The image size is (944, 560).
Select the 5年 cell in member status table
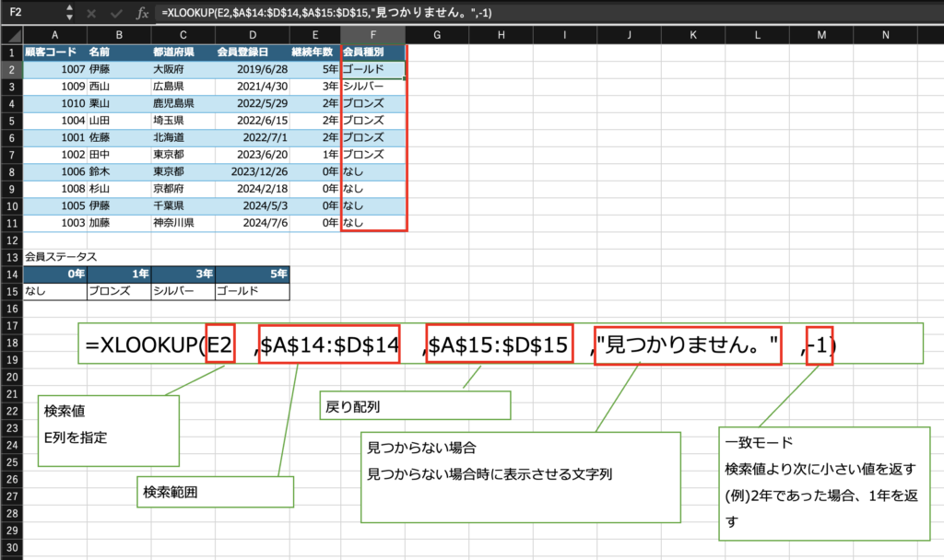coord(252,274)
